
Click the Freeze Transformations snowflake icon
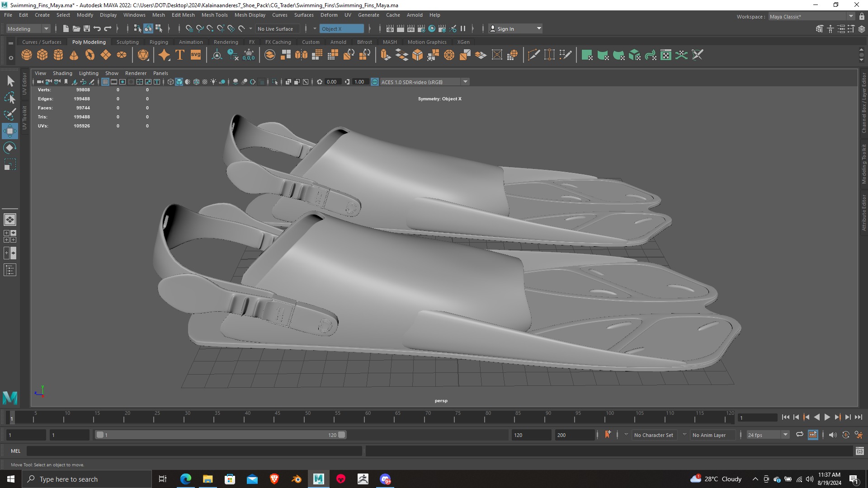click(249, 55)
